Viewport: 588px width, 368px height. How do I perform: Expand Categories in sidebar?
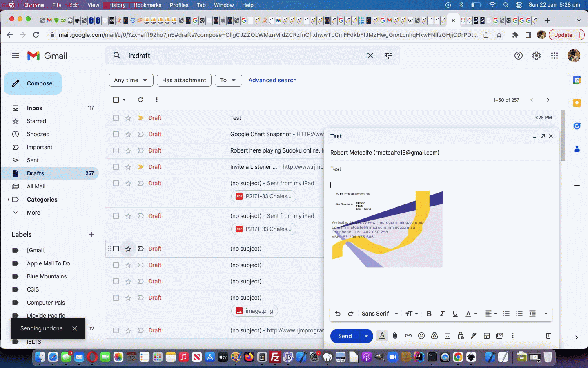point(8,200)
